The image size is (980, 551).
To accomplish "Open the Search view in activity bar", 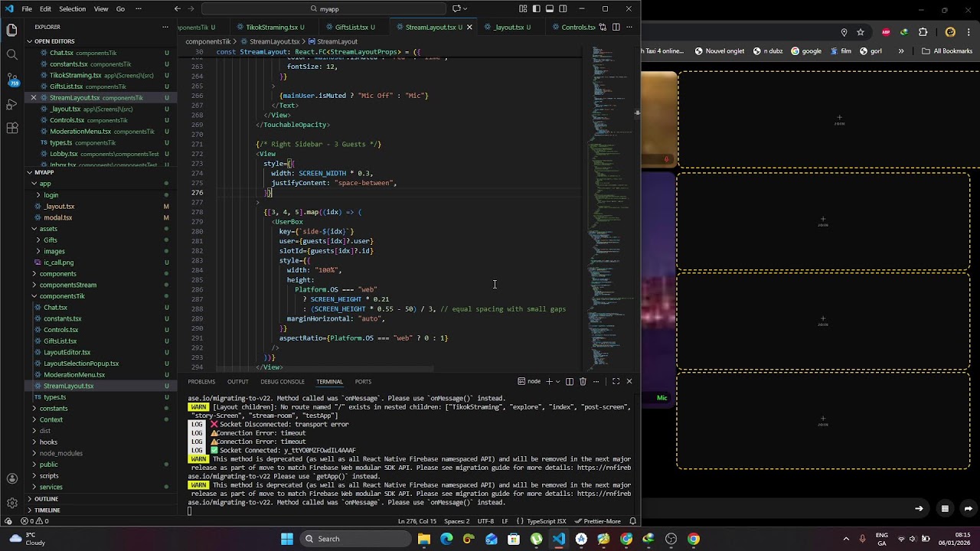I will [x=11, y=54].
